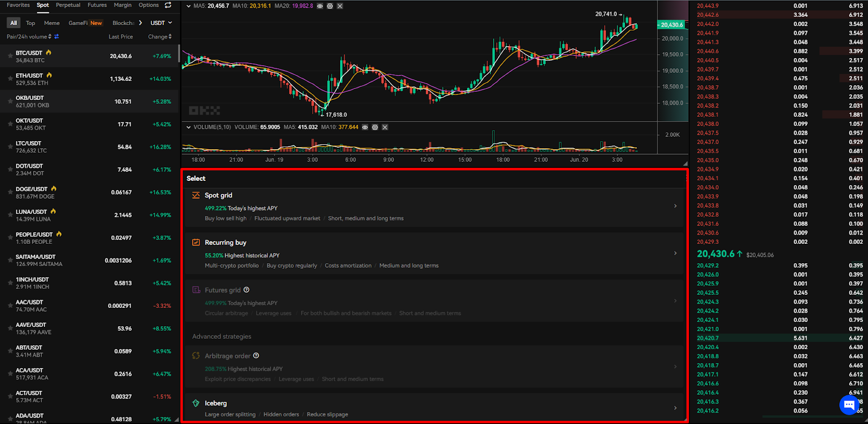Open the SAITAMA/USDT pair row
Viewport: 868px width, 424px height.
tap(90, 261)
